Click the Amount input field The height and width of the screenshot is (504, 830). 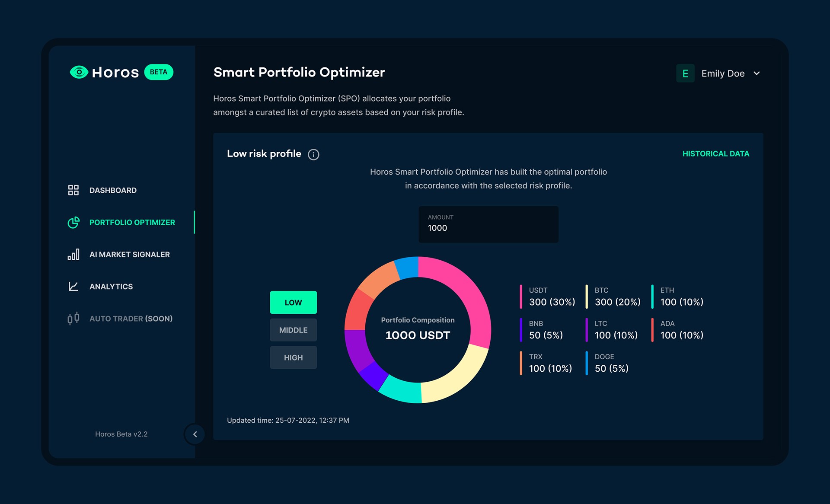pyautogui.click(x=488, y=224)
